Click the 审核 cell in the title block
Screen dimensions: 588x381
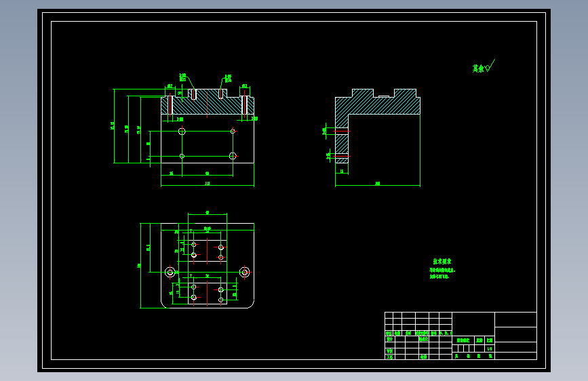389,351
